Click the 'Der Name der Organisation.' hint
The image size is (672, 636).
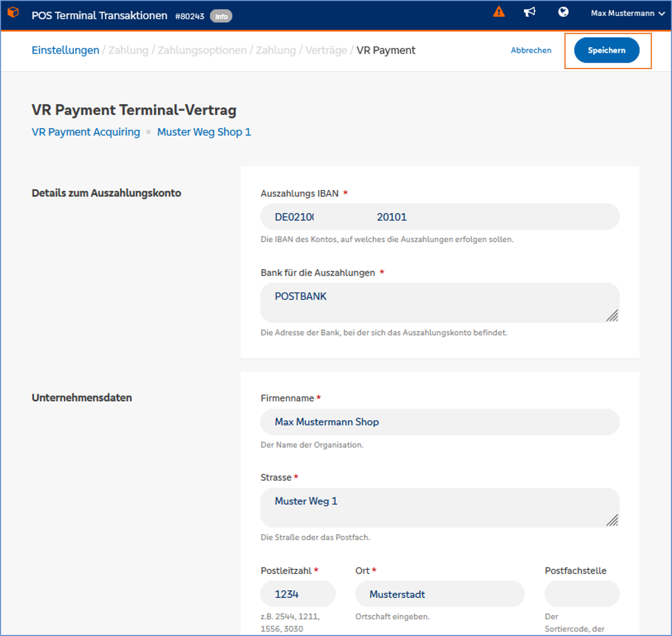click(x=312, y=445)
